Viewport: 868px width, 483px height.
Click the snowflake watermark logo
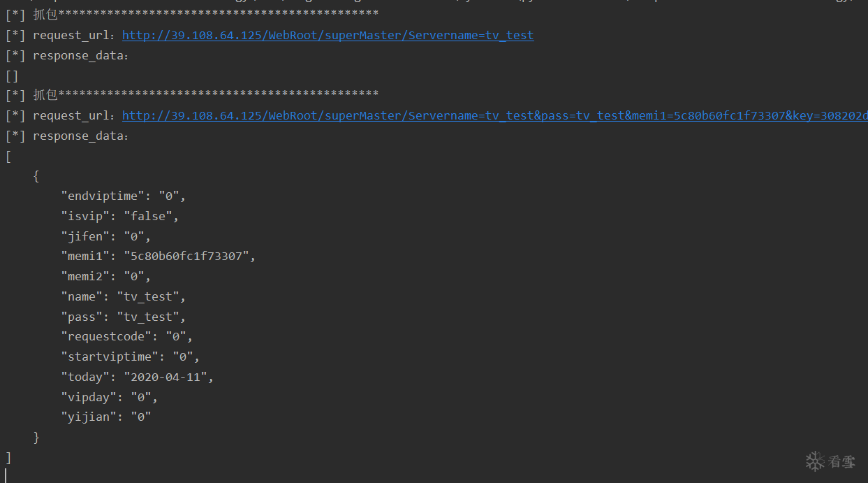pyautogui.click(x=815, y=461)
